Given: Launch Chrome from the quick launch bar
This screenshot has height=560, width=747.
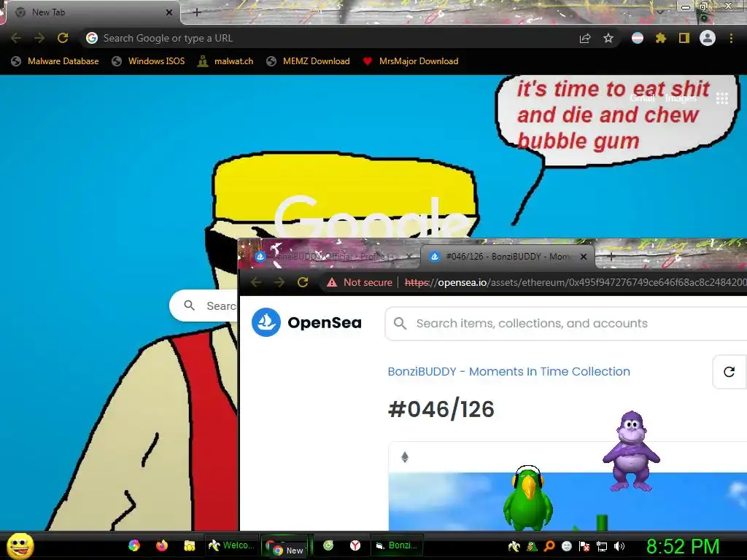Looking at the screenshot, I should 134,545.
